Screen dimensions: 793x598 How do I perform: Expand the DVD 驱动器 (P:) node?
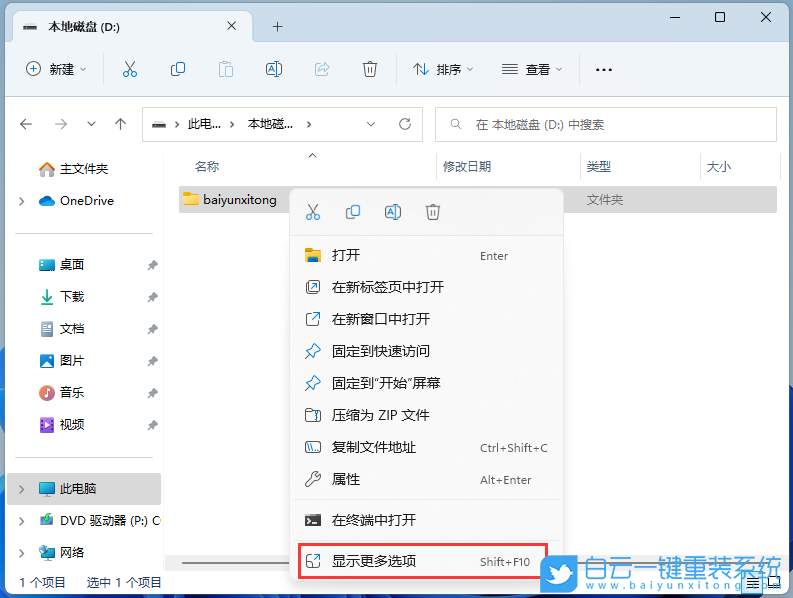tap(21, 521)
